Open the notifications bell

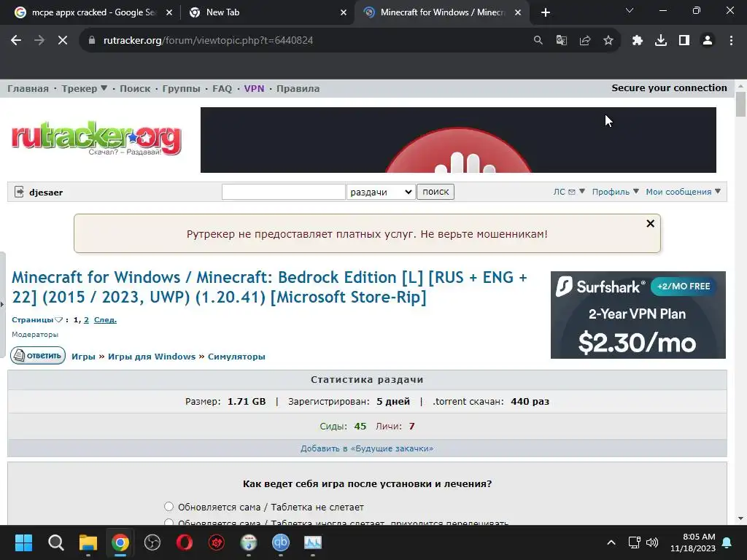tap(727, 542)
